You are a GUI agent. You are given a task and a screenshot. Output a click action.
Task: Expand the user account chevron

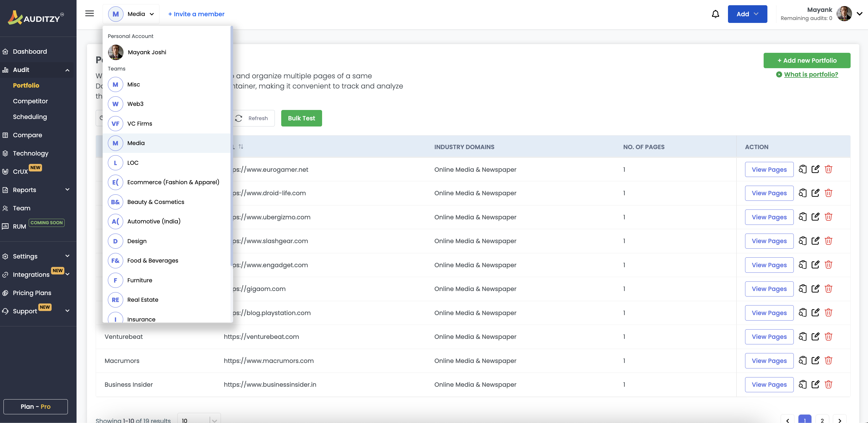click(860, 14)
